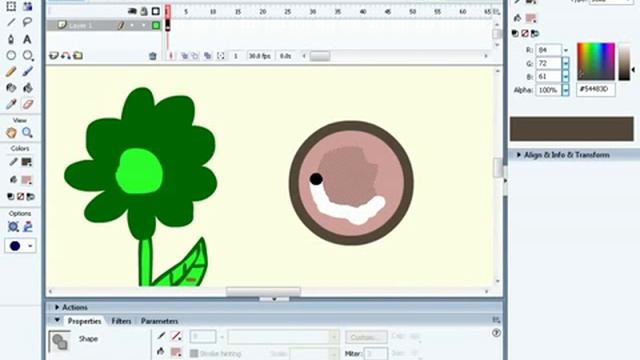The image size is (640, 360).
Task: Toggle onion skin outlines
Action: pos(195,56)
